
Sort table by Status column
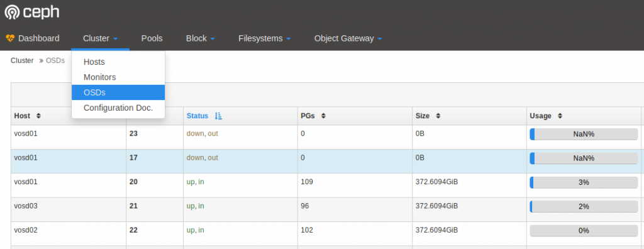pyautogui.click(x=204, y=116)
